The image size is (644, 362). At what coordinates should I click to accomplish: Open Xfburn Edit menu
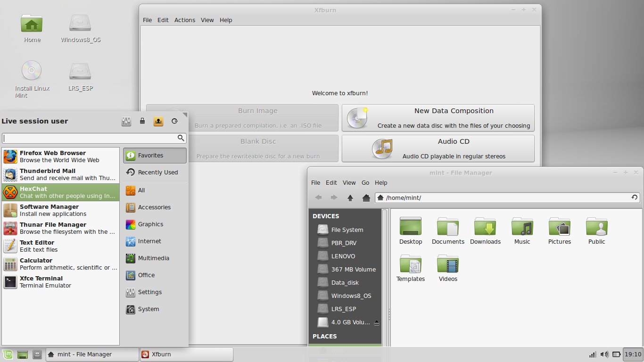163,20
